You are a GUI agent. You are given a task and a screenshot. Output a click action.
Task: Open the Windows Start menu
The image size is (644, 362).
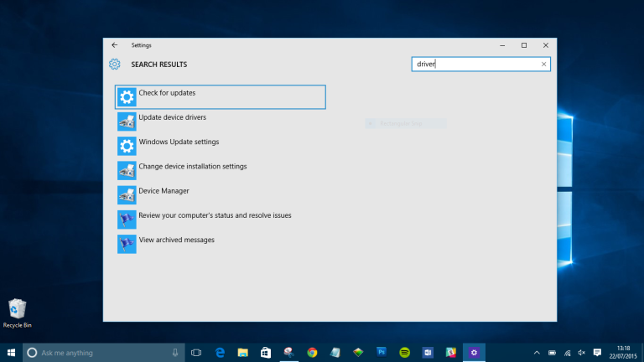click(x=11, y=353)
